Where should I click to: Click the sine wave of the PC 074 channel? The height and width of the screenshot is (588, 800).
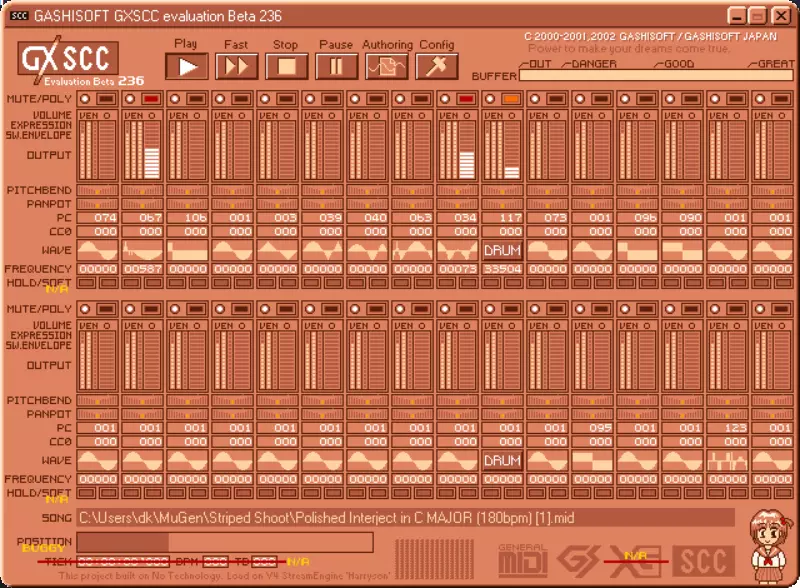pos(97,250)
